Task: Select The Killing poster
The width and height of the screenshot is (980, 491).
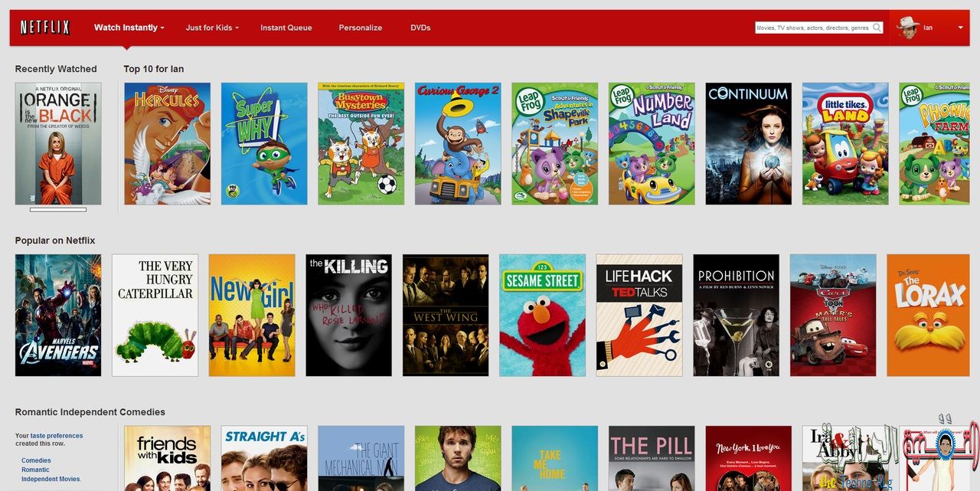Action: pyautogui.click(x=348, y=316)
